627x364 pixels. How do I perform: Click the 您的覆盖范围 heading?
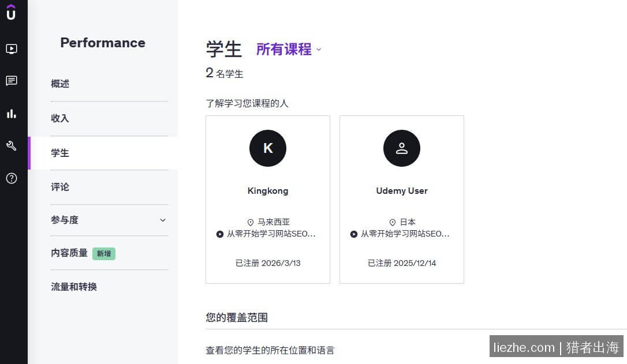[x=237, y=318]
